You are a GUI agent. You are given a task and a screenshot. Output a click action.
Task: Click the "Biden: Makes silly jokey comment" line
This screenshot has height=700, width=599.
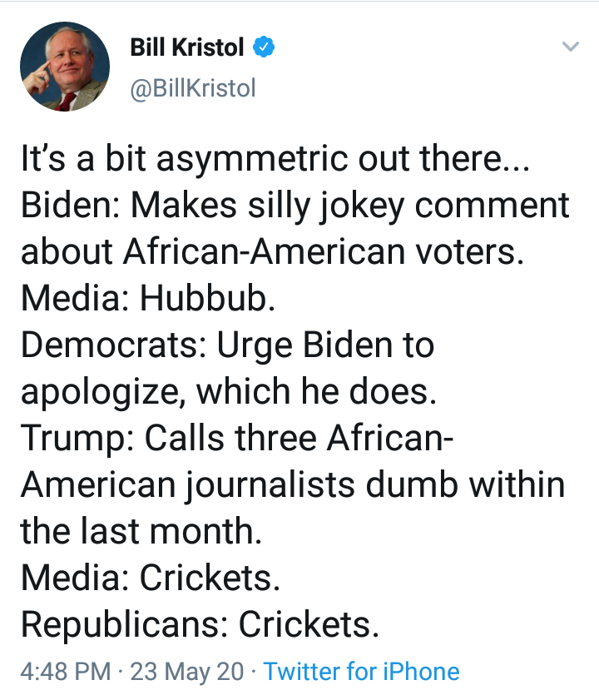295,206
